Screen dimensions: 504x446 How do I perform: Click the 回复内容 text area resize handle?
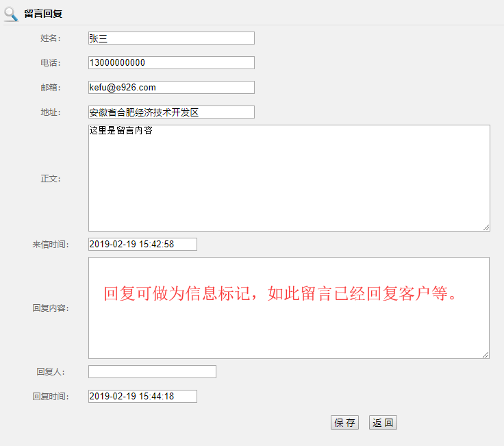[486, 355]
